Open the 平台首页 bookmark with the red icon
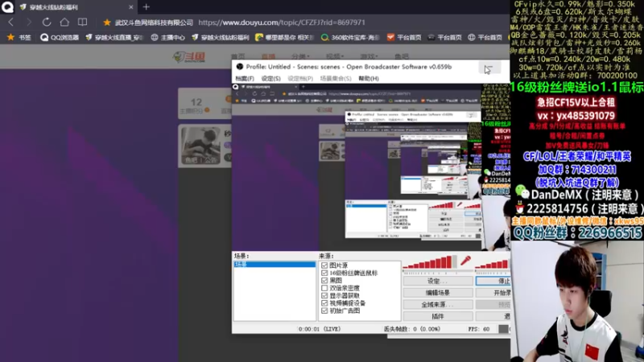This screenshot has width=644, height=362. pyautogui.click(x=404, y=37)
